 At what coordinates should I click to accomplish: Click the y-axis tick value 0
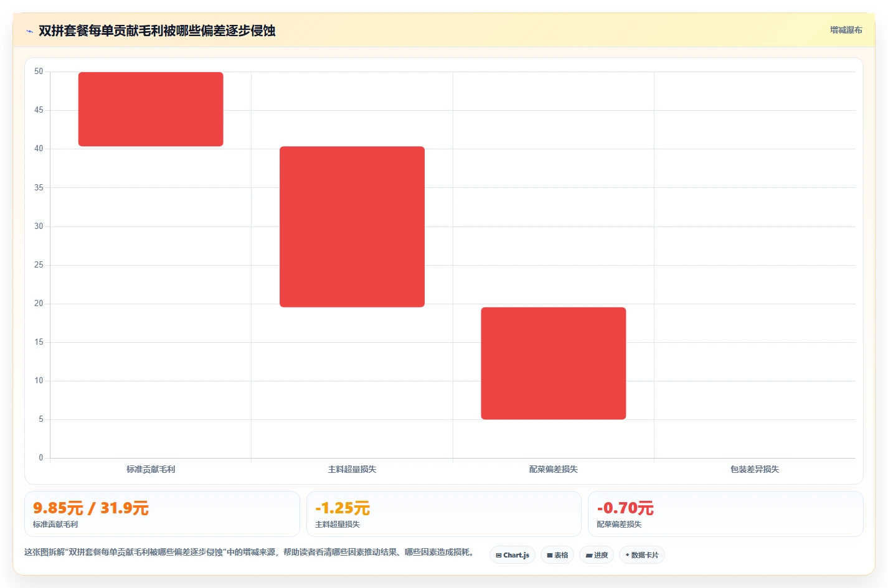(41, 458)
